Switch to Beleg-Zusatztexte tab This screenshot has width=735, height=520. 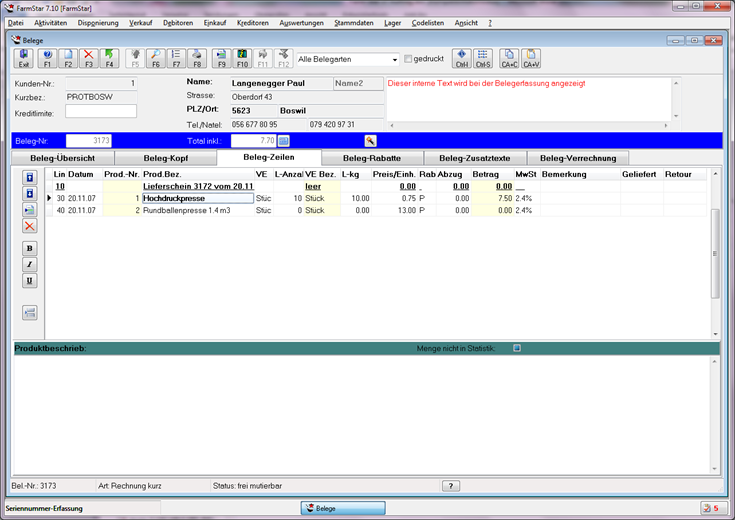point(474,158)
